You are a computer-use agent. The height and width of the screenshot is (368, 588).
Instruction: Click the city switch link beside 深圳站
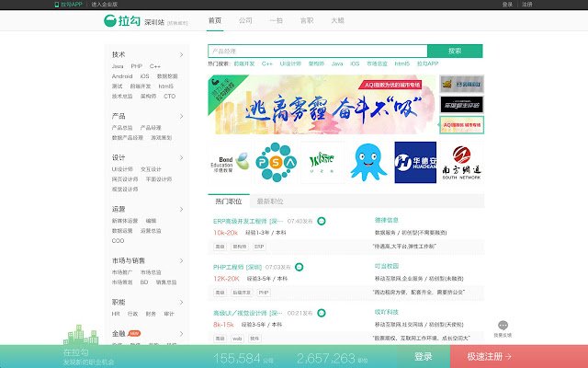177,23
